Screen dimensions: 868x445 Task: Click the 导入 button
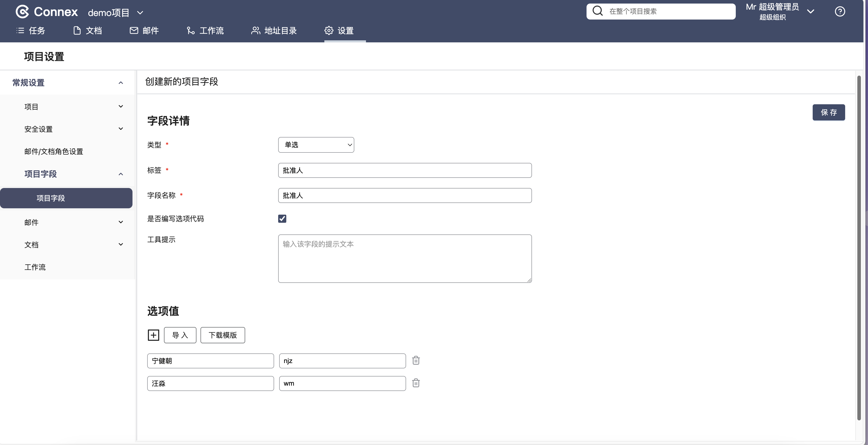pos(180,335)
